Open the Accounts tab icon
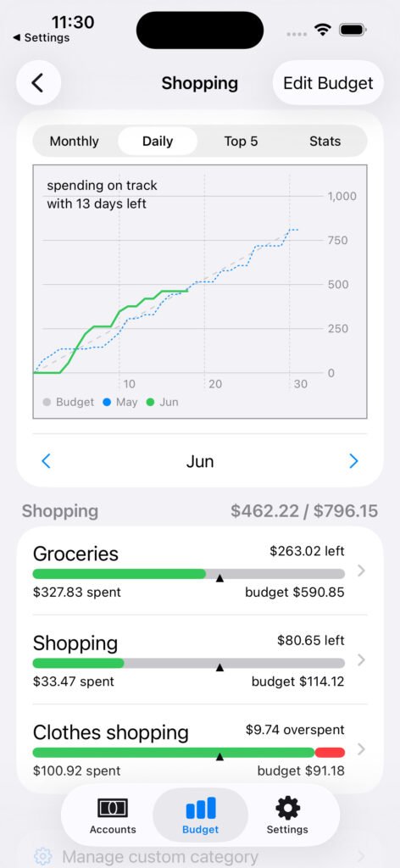 (113, 809)
